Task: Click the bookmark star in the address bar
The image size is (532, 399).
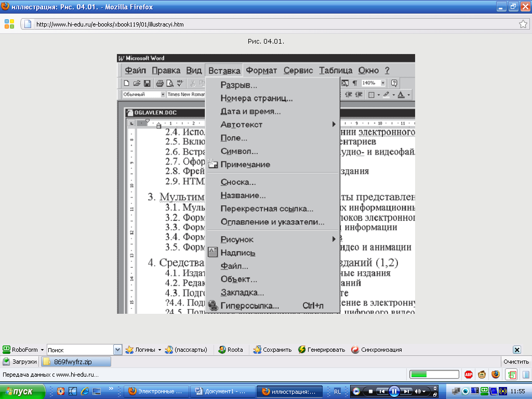Action: 523,24
